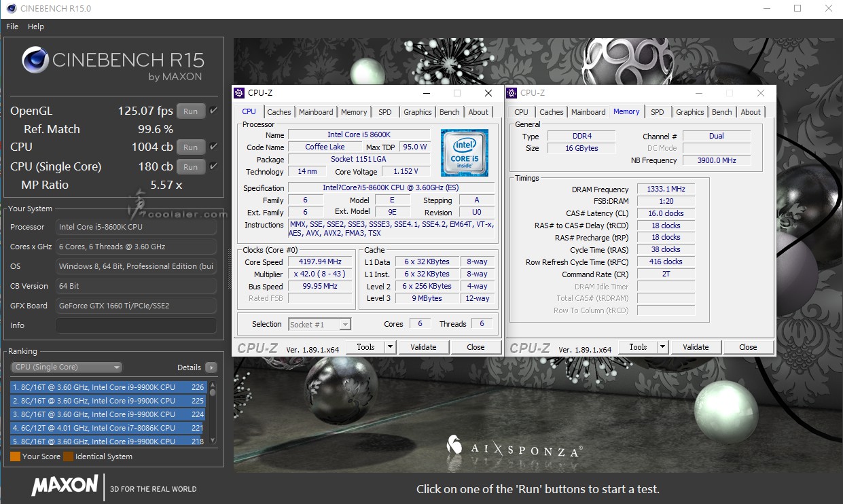Open Memory tab in CPU-Z Processor window
The height and width of the screenshot is (504, 843).
coord(354,112)
